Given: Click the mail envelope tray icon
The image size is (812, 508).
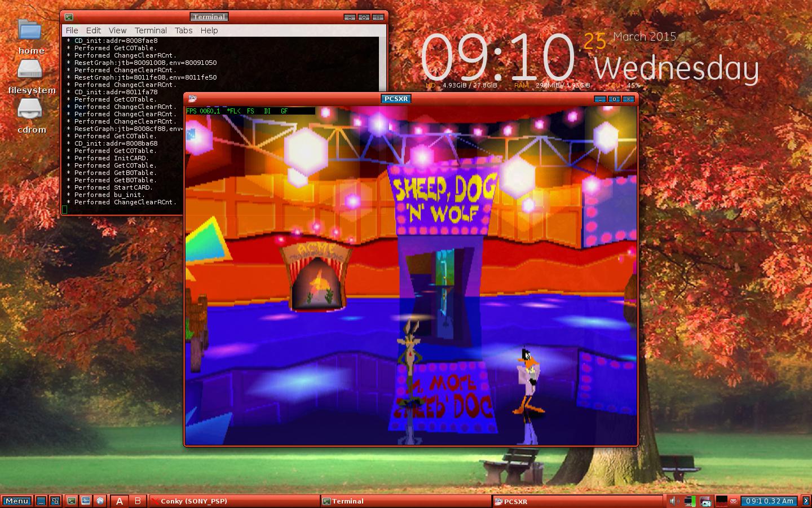Looking at the screenshot, I should pyautogui.click(x=734, y=501).
